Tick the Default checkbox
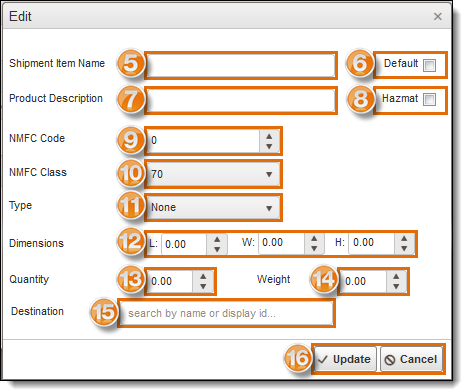The height and width of the screenshot is (390, 464). (429, 65)
